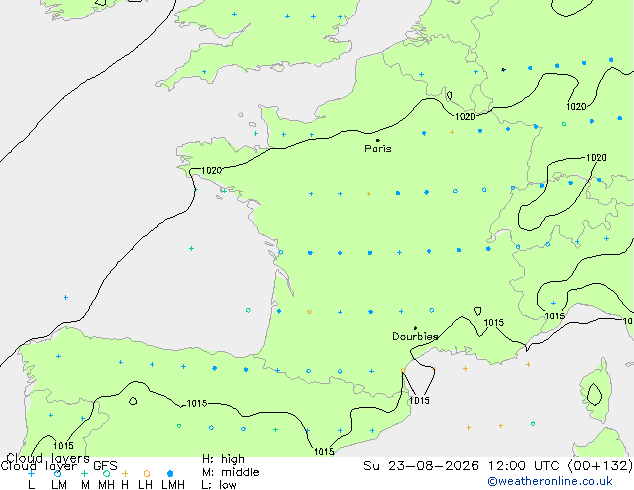The height and width of the screenshot is (490, 634).
Task: Click the blue open circle symbol above LM
Action: coord(57,473)
